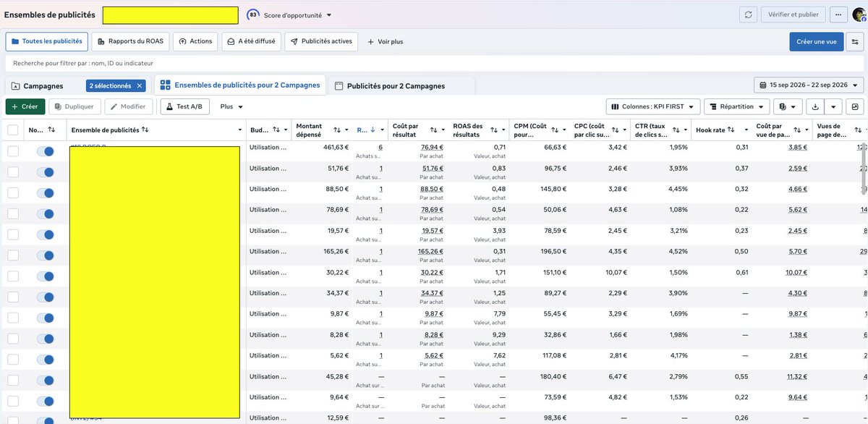Toggle off the ad set with 9,87 € spent
The image size is (868, 424).
[x=45, y=318]
